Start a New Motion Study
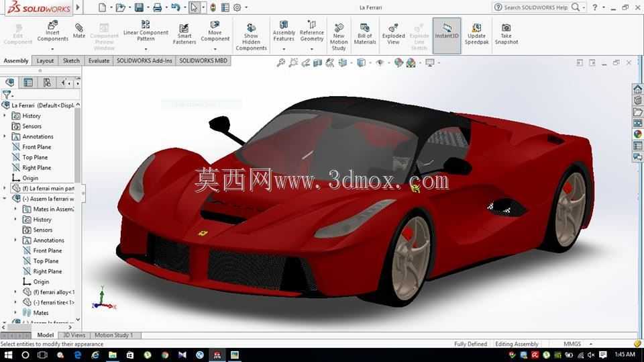Viewport: 644px width, 362px height. (338, 37)
